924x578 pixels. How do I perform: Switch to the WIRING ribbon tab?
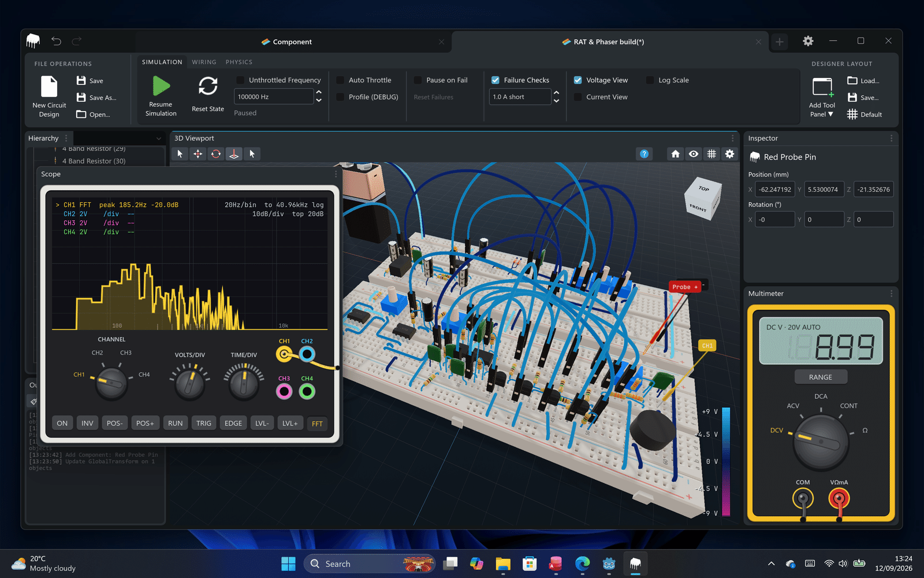point(204,62)
